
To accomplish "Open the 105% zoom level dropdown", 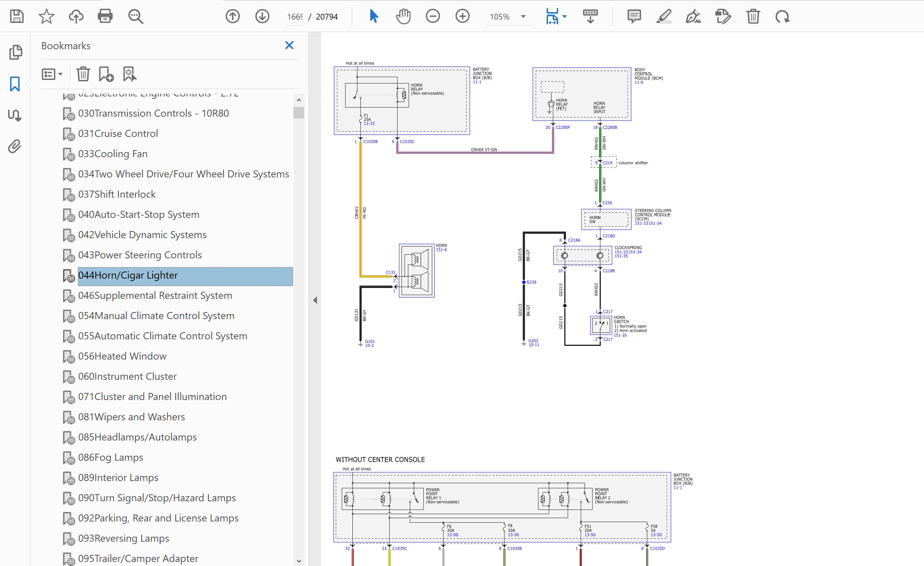I will coord(523,17).
